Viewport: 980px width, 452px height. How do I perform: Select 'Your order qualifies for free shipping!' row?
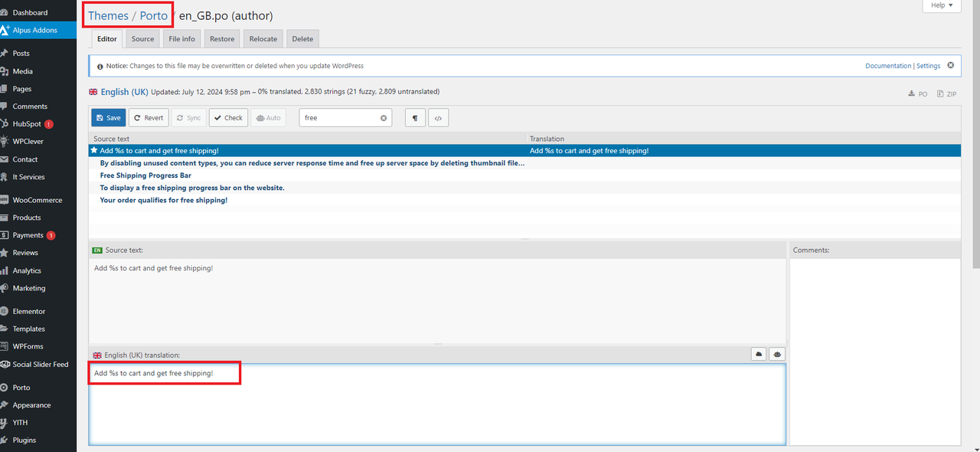(x=524, y=200)
